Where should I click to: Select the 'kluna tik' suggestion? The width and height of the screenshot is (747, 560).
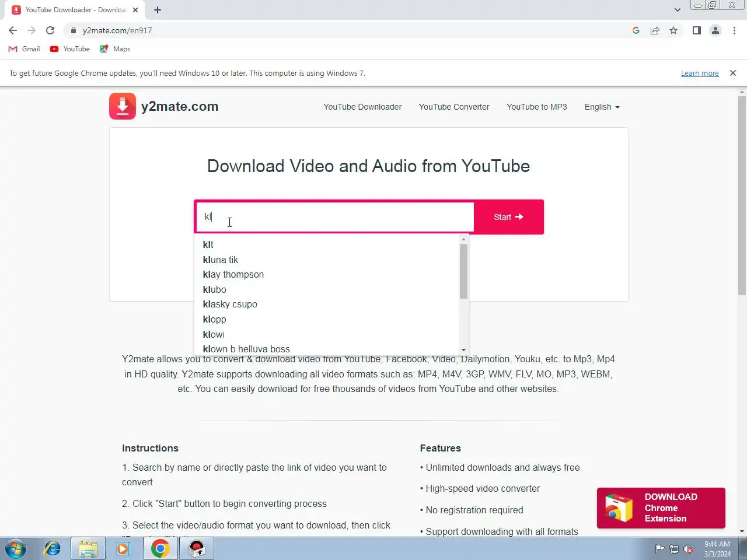click(x=327, y=260)
